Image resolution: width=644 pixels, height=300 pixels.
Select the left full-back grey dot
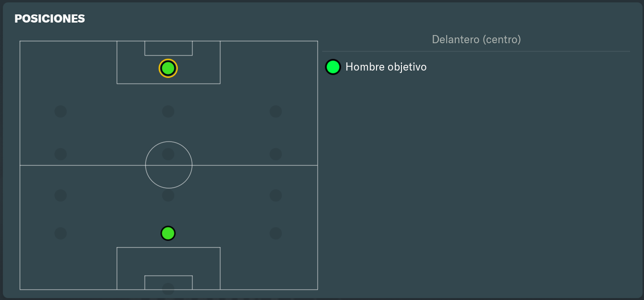(61, 233)
